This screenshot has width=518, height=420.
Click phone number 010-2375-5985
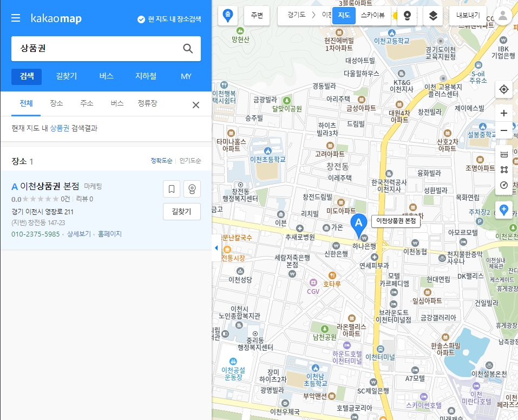36,234
